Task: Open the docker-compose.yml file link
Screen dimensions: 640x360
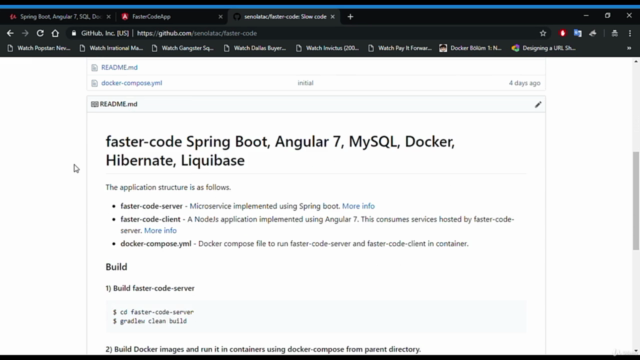Action: tap(131, 83)
